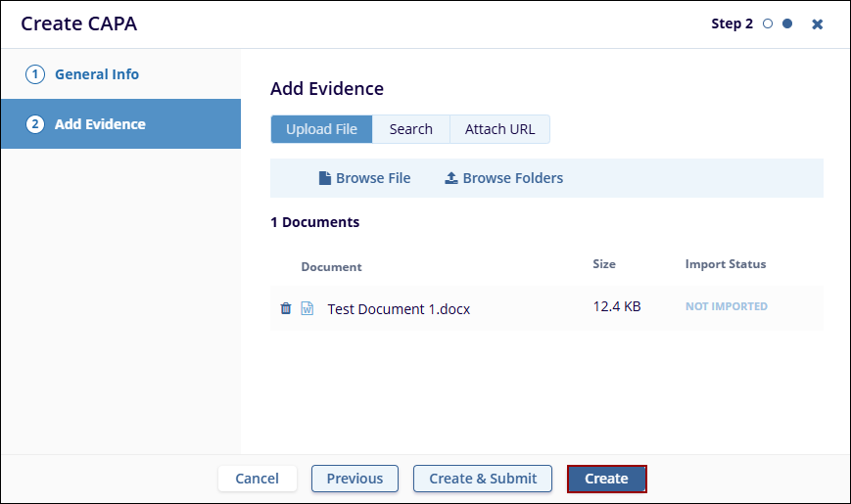Jump to first step progress dot
This screenshot has height=504, width=851.
[769, 24]
